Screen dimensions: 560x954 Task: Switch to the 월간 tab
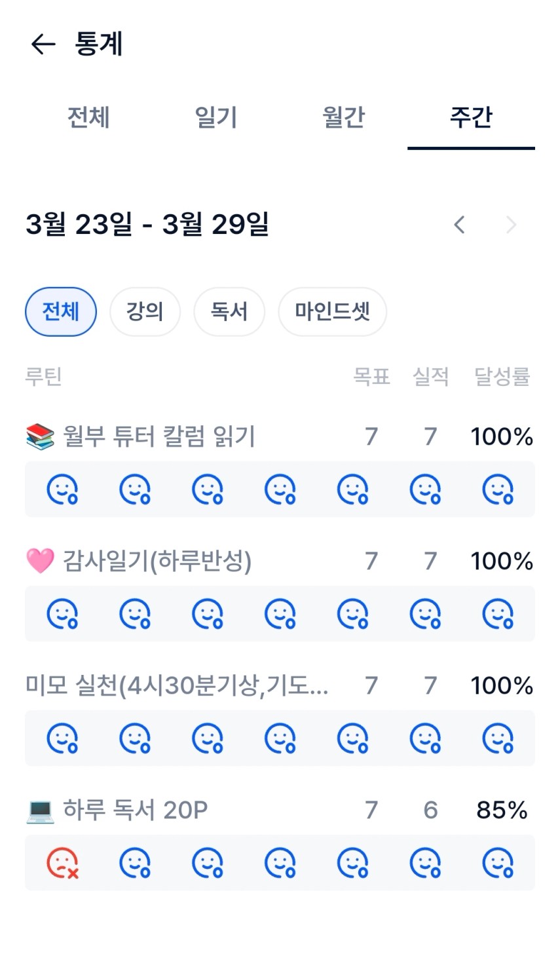tap(343, 118)
